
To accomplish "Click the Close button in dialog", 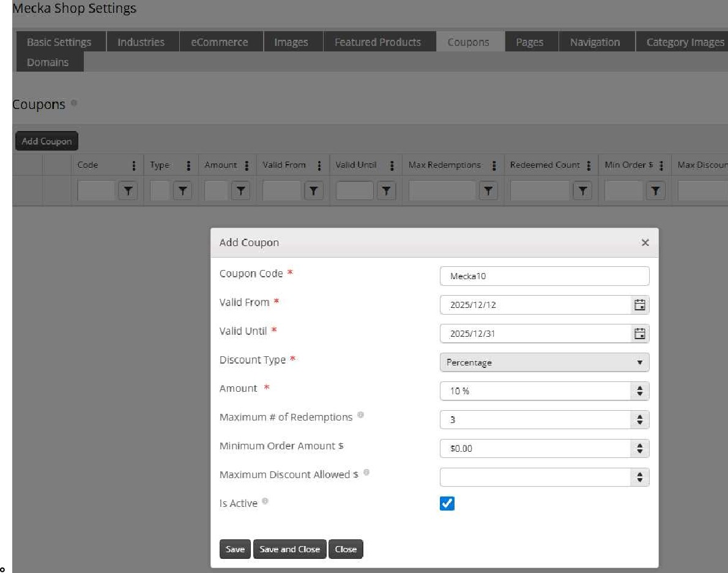I will [x=346, y=549].
